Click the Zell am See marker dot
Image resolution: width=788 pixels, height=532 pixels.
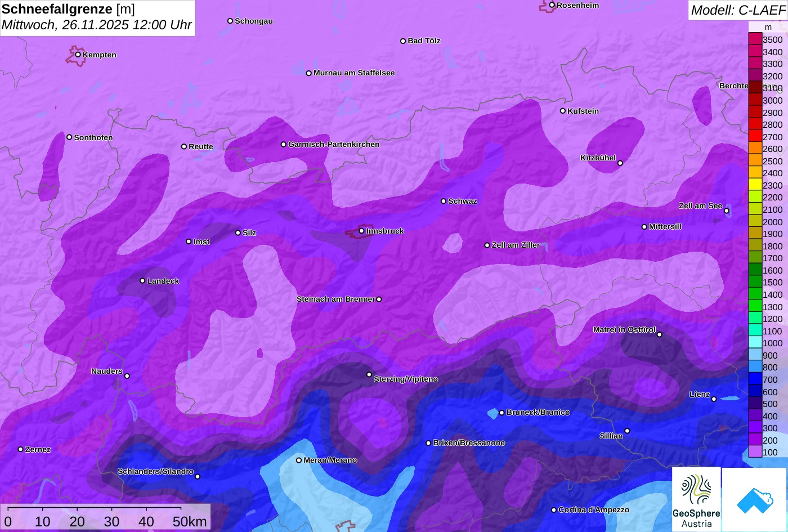tap(727, 211)
